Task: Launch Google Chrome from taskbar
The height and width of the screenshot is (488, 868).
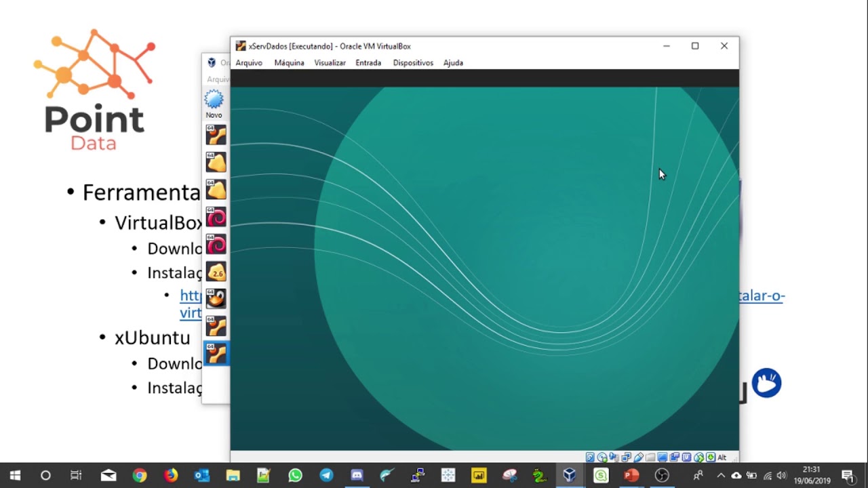Action: [140, 475]
